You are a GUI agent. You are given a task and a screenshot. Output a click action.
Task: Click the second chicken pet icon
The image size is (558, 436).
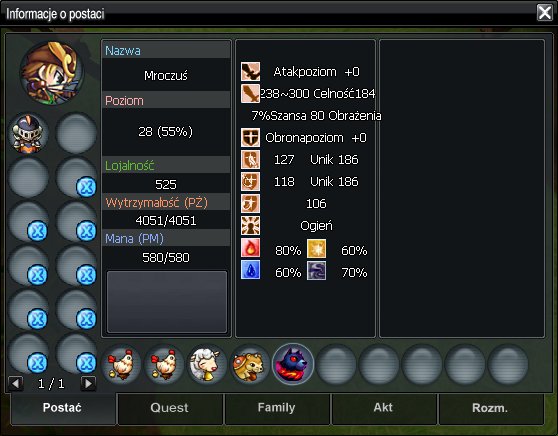click(164, 364)
